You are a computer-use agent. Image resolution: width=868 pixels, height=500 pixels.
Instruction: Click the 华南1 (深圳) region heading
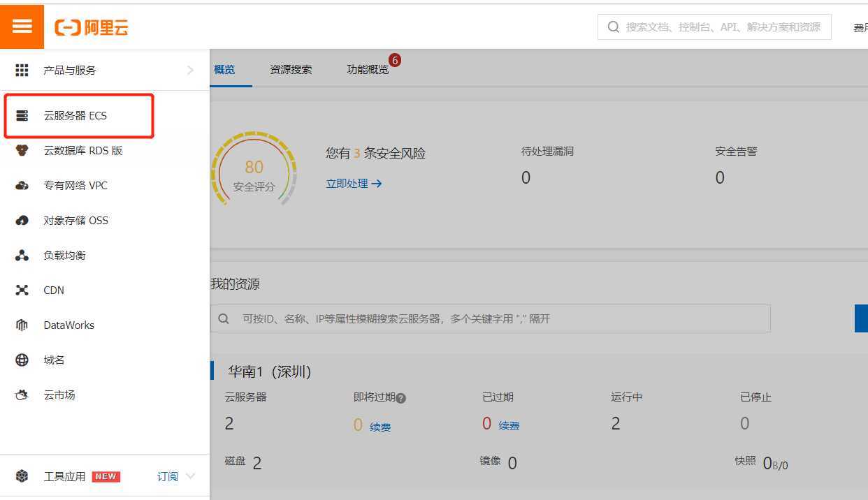pyautogui.click(x=269, y=372)
